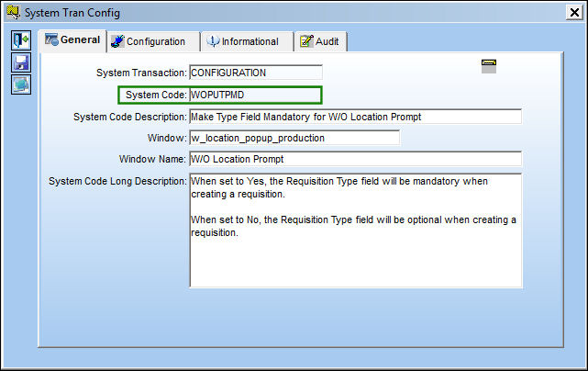The width and height of the screenshot is (588, 371).
Task: Click the Window field w_location_popup_production
Action: point(294,138)
